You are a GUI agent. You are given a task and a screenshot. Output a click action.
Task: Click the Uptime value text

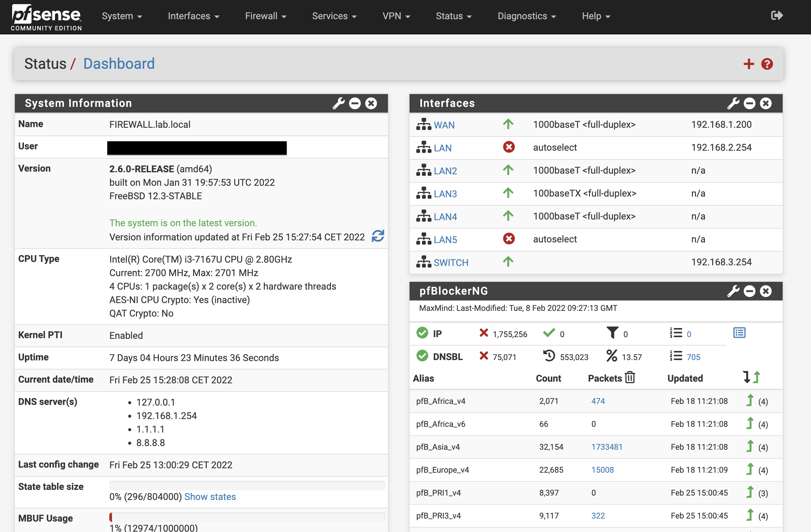tap(194, 358)
